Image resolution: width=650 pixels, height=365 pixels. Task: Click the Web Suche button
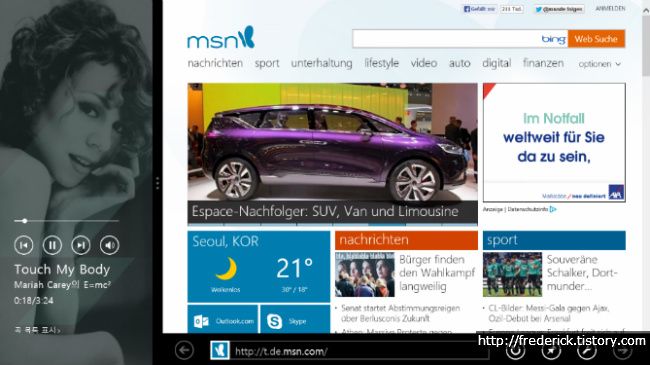tap(596, 39)
